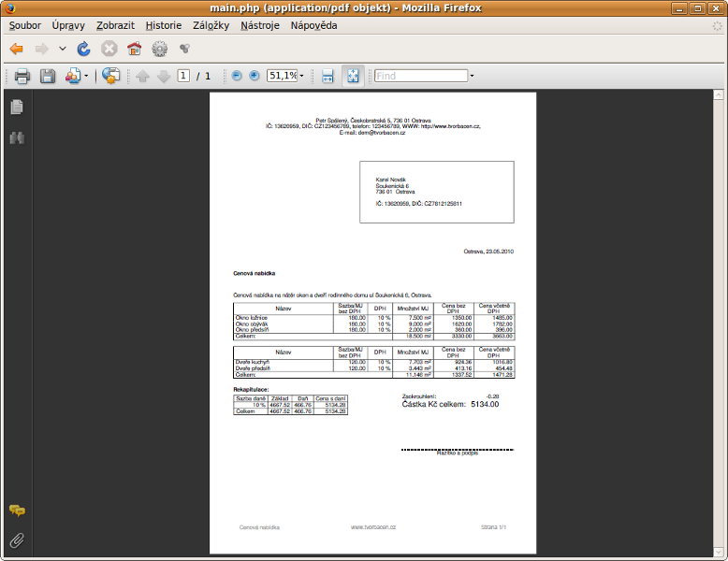Click the stop loading icon

[109, 49]
